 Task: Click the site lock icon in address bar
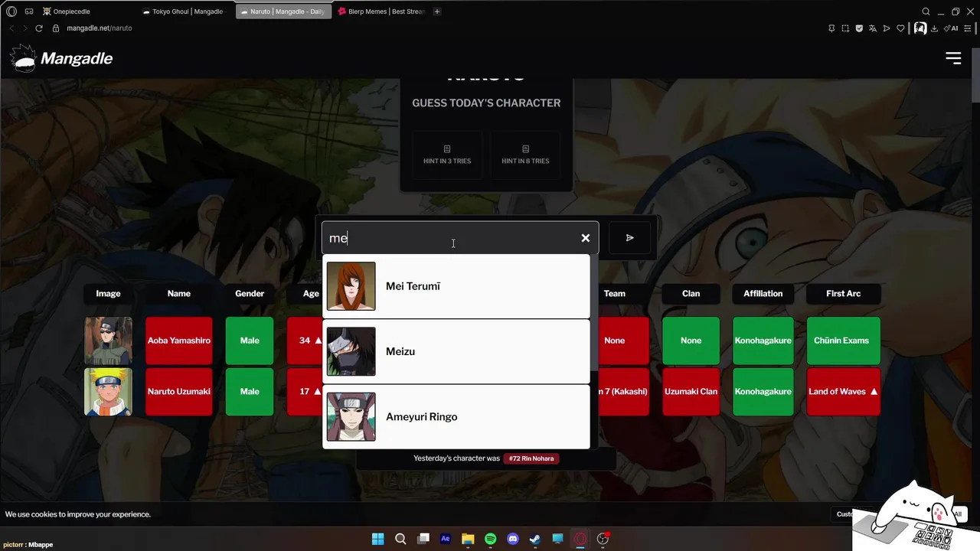coord(56,28)
